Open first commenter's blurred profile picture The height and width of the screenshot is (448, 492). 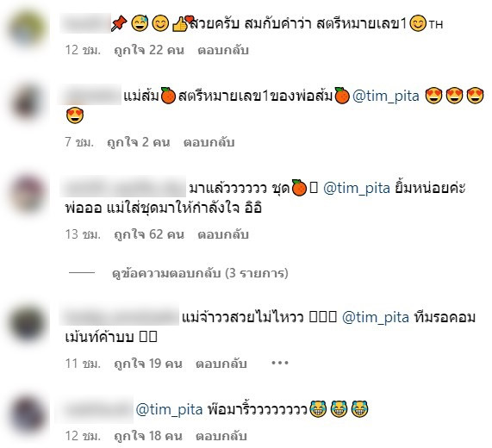coord(28,28)
